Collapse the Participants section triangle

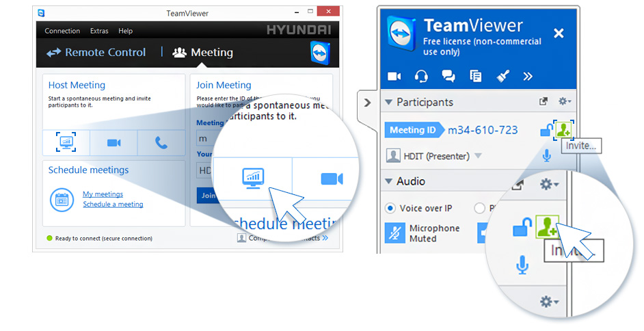click(388, 102)
